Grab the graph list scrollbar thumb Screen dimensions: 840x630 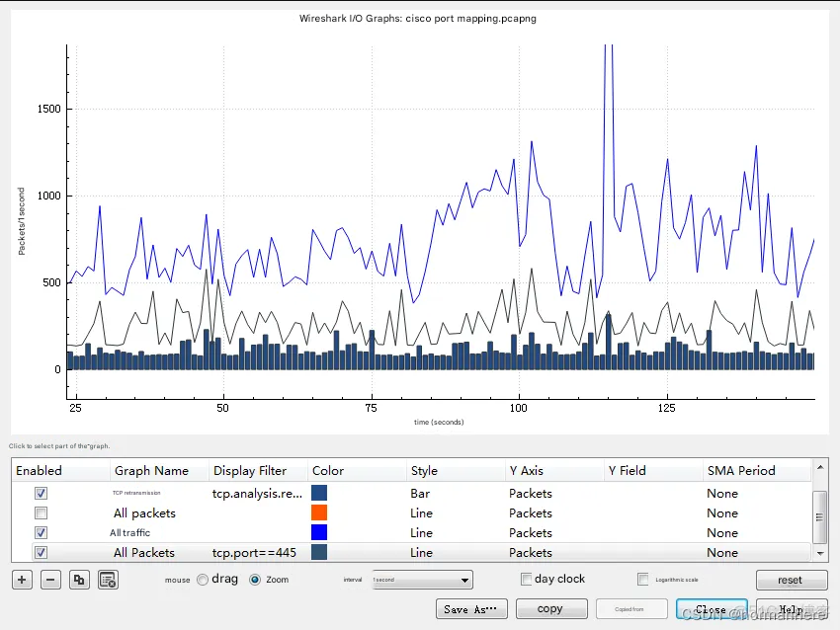pos(819,516)
